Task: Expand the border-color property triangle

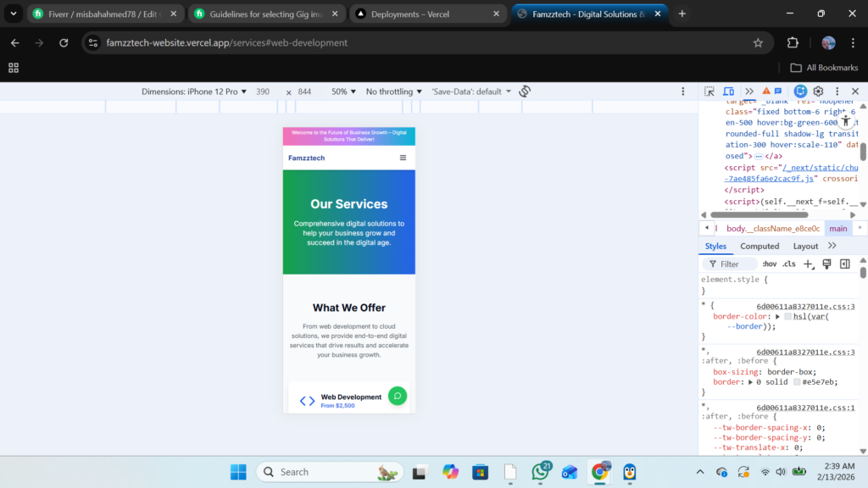Action: pos(778,317)
